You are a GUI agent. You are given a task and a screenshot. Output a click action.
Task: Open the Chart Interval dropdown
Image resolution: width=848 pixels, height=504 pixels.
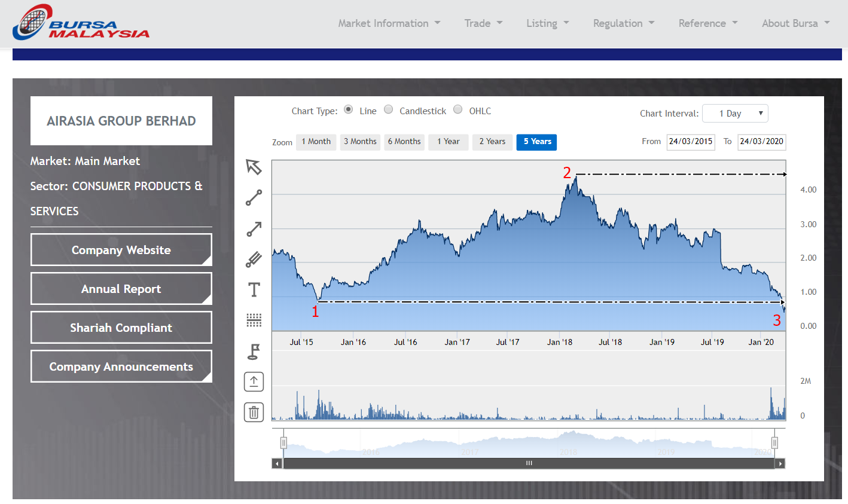click(734, 114)
